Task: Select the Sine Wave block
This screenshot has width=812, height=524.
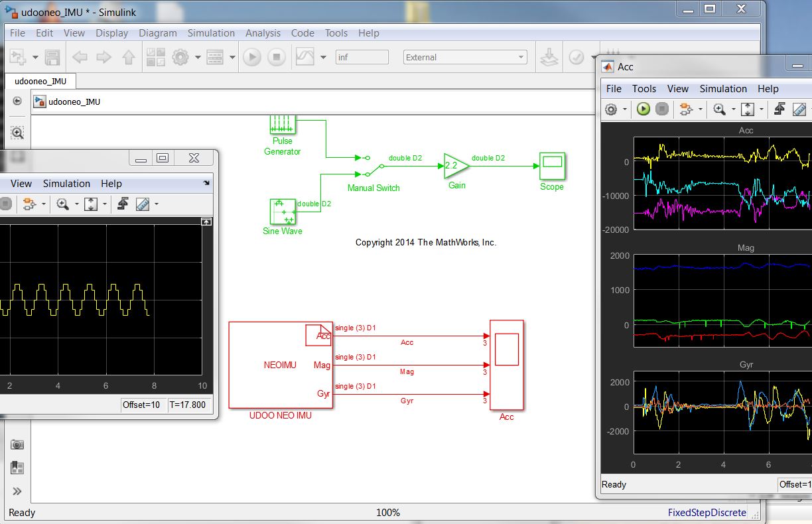Action: point(283,212)
